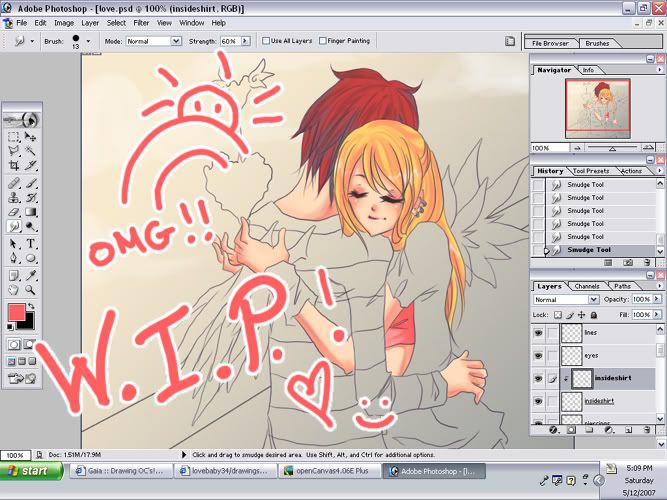Open the Filter menu
This screenshot has height=500, width=667.
(141, 23)
